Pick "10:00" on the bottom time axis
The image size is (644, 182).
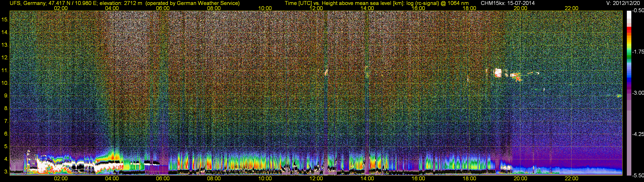tap(265, 179)
